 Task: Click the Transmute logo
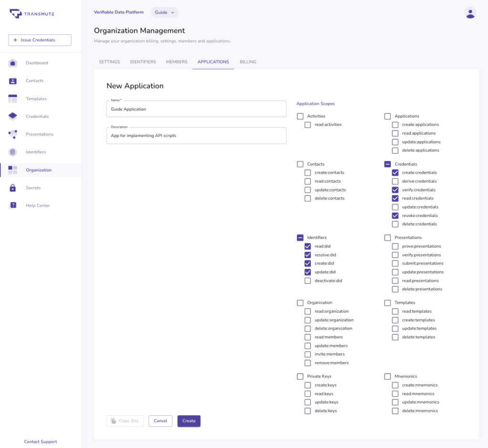tap(32, 14)
